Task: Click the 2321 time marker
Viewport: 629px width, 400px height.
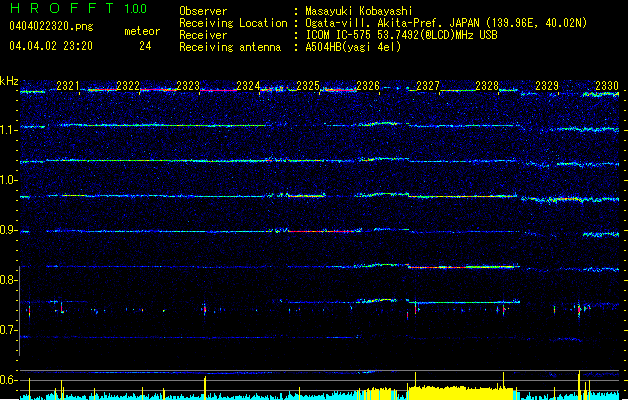Action: pos(69,86)
